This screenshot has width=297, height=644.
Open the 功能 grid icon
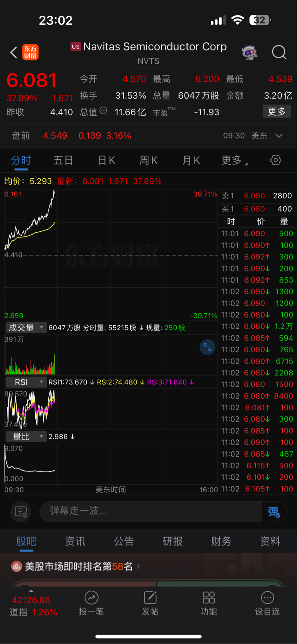[209, 598]
